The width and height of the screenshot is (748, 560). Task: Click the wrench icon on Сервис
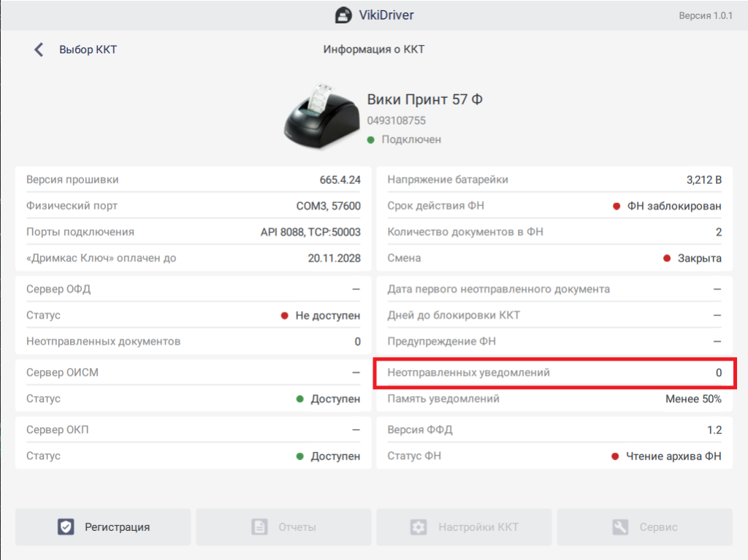point(620,527)
